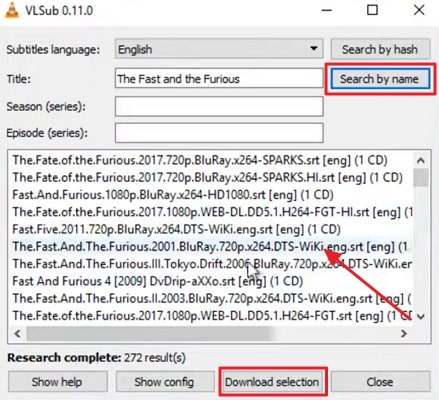Screen dimensions: 439x400
Task: Select The.Fast.And.The.Furious.2001.BluRay result
Action: [x=212, y=247]
